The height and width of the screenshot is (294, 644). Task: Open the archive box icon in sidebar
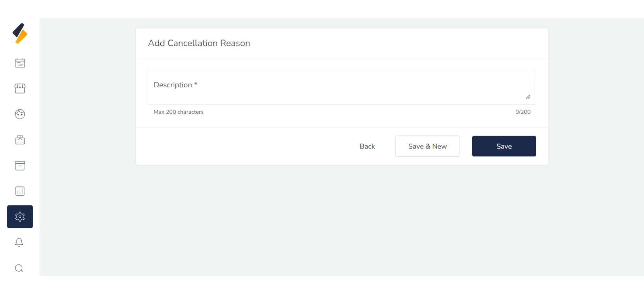click(20, 166)
